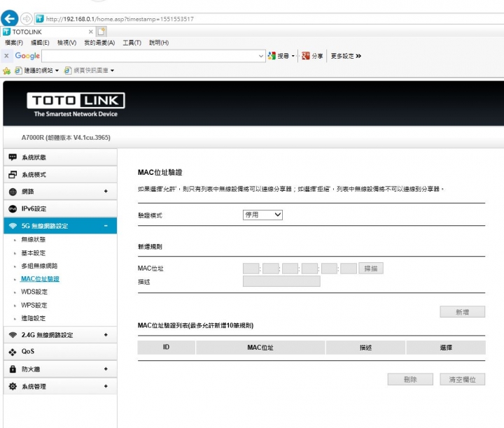The image size is (504, 428).
Task: Select WDS settings (WDS設定) submenu item
Action: tap(34, 292)
